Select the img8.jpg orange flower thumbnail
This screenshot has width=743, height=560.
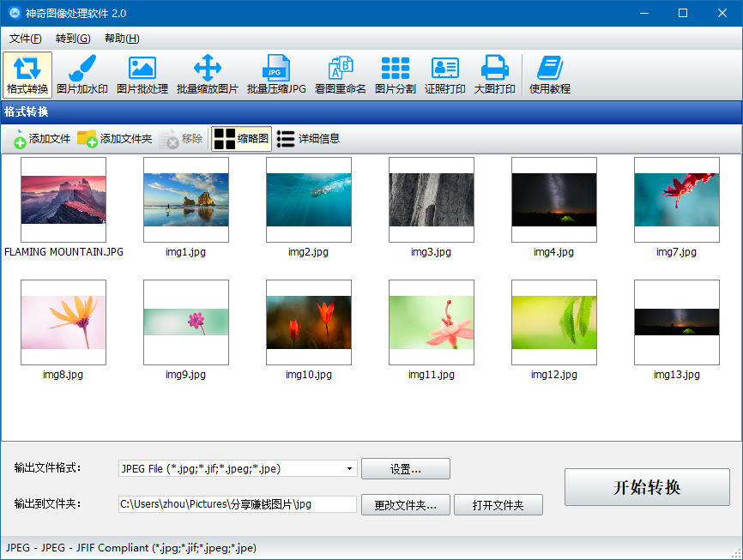63,322
